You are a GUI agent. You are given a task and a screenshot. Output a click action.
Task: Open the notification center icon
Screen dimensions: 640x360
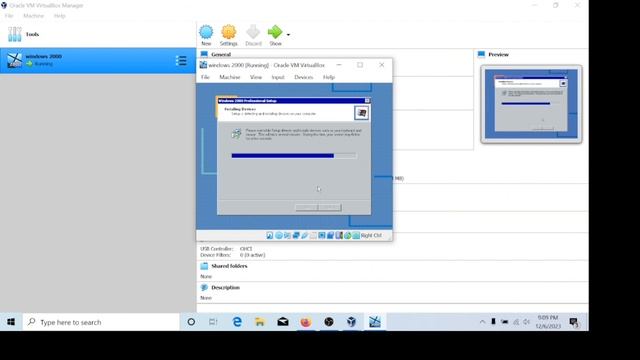click(x=574, y=322)
